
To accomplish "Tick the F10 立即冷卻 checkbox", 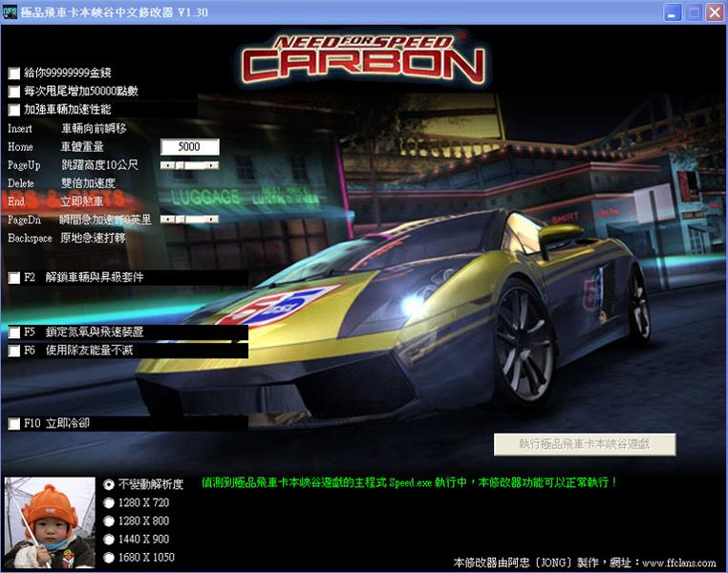I will coord(14,423).
